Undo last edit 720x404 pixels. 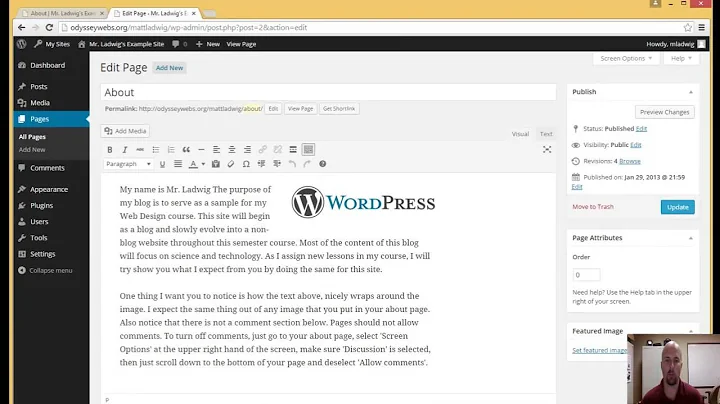pos(292,164)
